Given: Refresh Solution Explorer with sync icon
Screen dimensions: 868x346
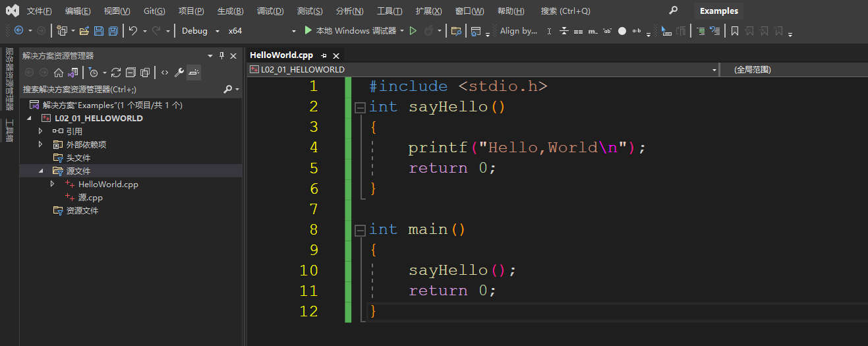Looking at the screenshot, I should click(x=116, y=72).
